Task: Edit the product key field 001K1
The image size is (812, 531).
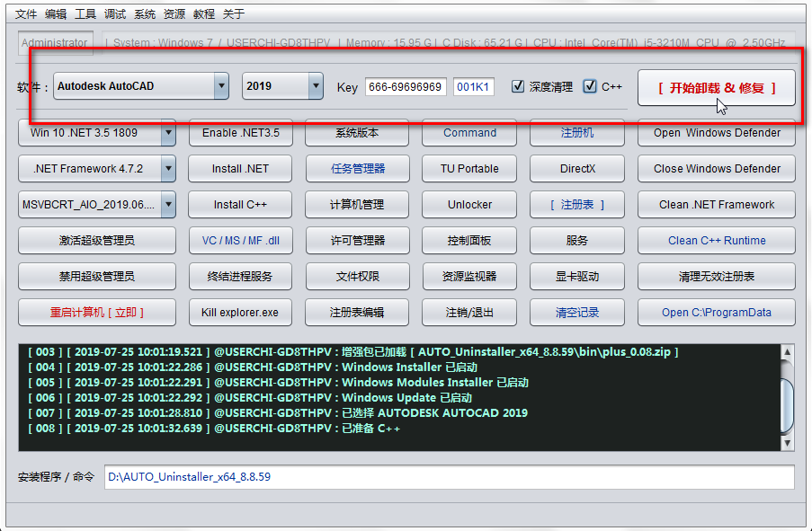Action: 473,86
